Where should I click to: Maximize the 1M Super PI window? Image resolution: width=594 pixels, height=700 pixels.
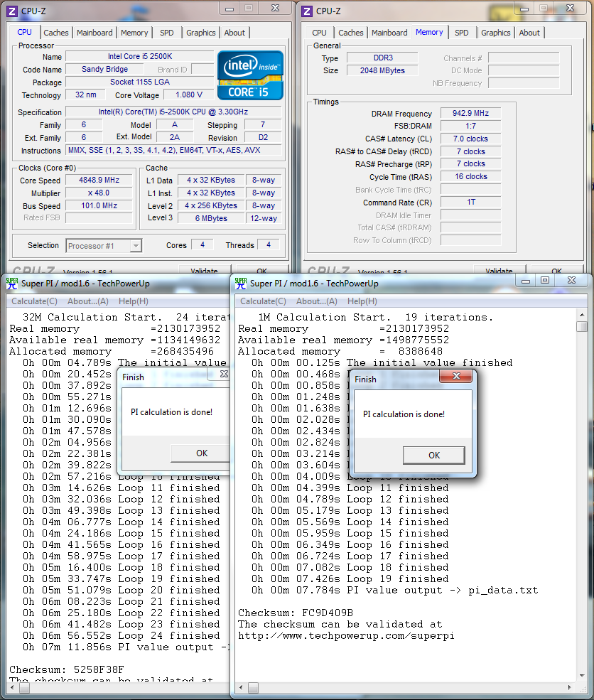click(x=545, y=281)
